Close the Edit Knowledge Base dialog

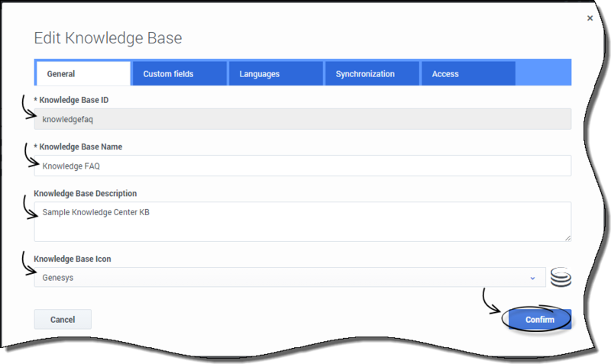(590, 18)
